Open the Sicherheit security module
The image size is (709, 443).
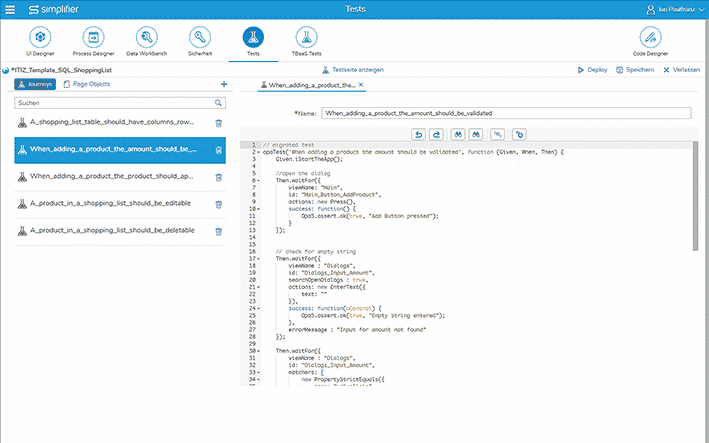pyautogui.click(x=200, y=42)
